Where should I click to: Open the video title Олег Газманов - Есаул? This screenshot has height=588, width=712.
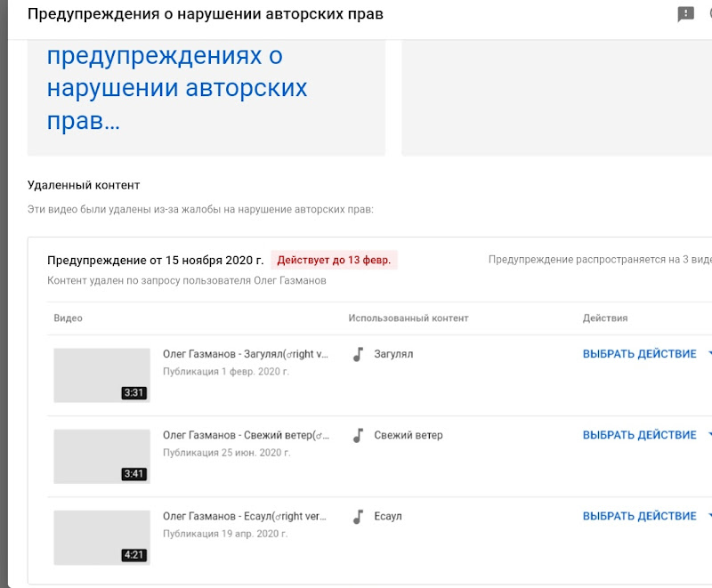tap(246, 516)
